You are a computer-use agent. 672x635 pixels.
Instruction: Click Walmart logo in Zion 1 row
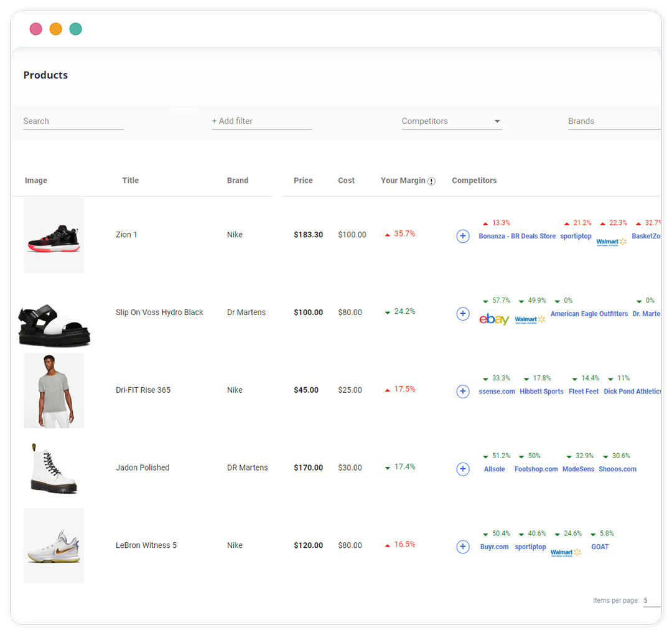click(x=612, y=242)
